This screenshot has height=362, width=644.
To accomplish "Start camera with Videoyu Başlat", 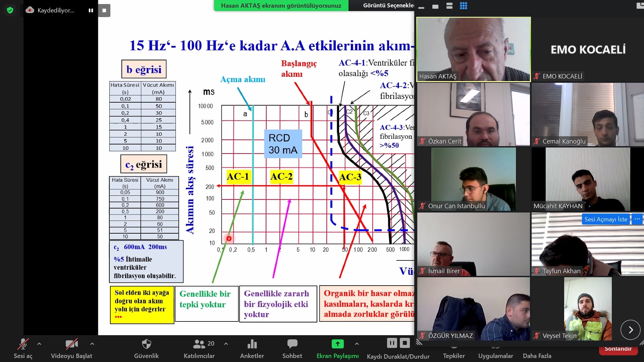I will click(x=71, y=349).
